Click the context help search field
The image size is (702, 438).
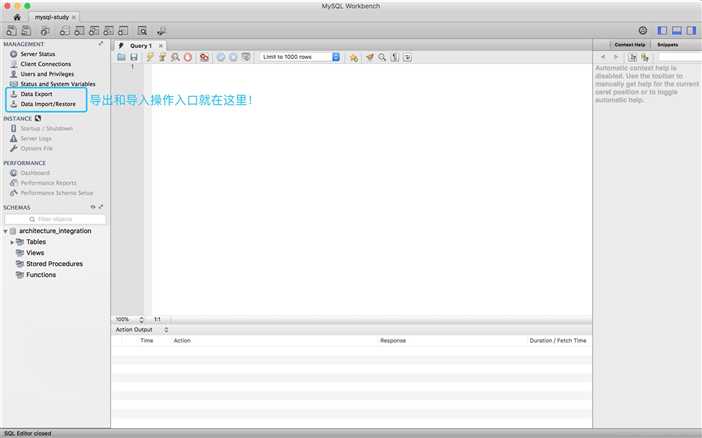click(680, 57)
